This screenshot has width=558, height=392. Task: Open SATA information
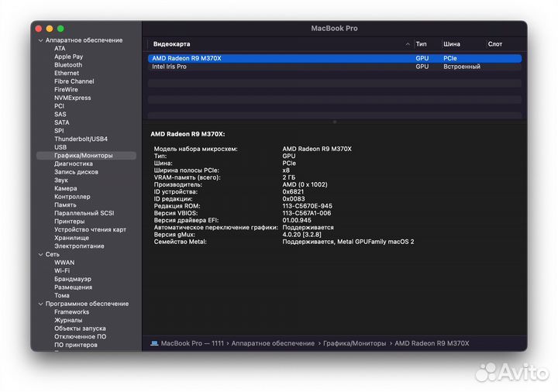pos(61,122)
